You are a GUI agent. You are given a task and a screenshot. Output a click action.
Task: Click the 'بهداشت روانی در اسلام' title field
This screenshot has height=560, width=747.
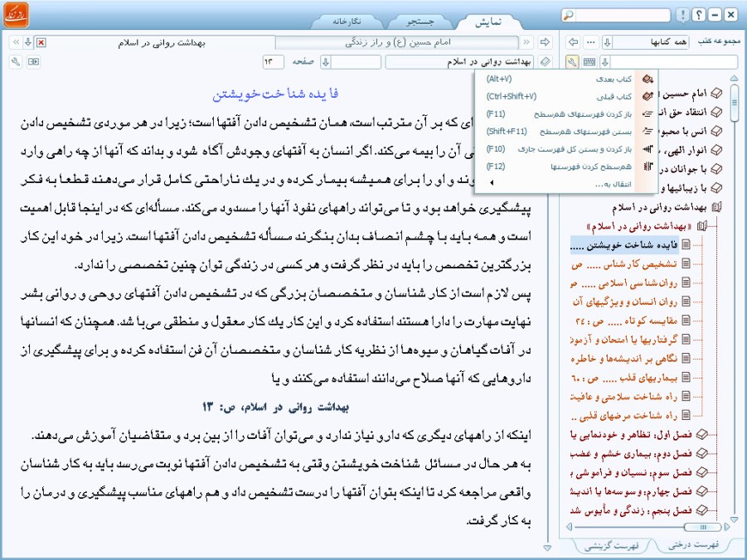tap(460, 62)
